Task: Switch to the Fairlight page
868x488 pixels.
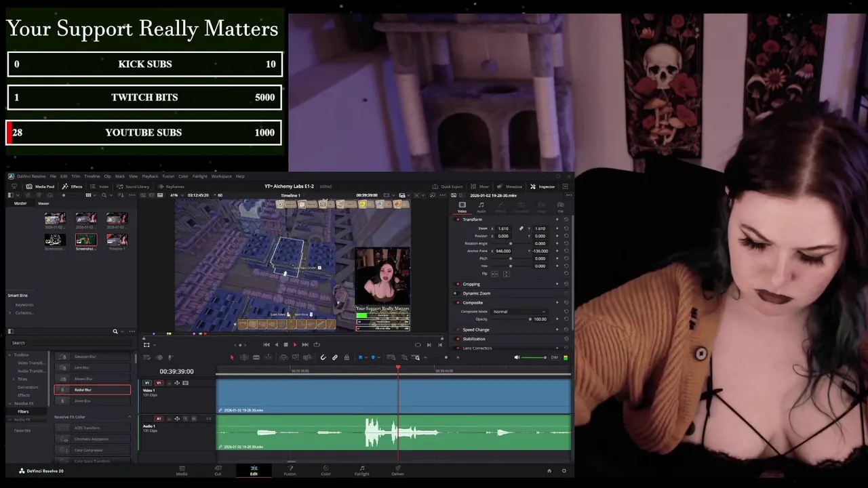Action: [362, 470]
